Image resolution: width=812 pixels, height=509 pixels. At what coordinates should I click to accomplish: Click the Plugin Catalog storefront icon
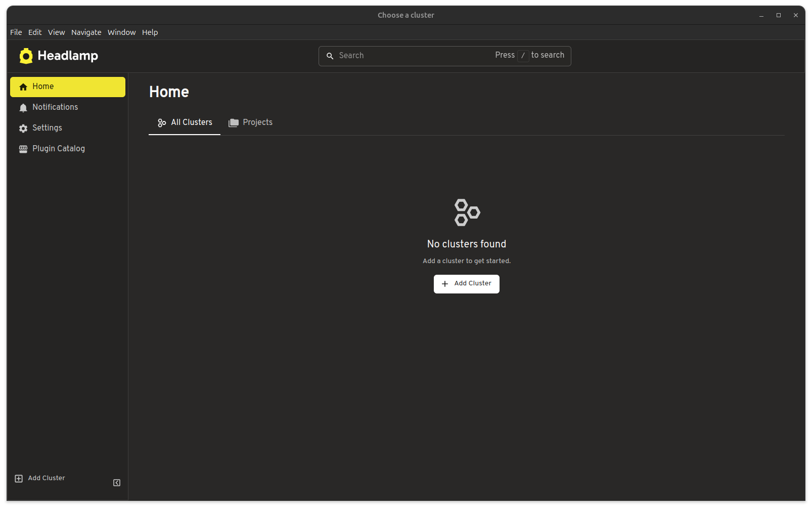[x=23, y=149]
